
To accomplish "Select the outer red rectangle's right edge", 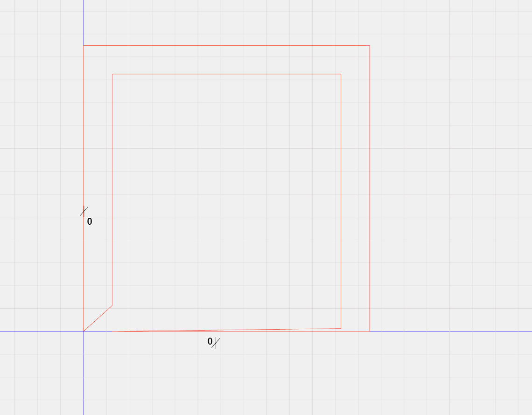I will click(x=369, y=187).
